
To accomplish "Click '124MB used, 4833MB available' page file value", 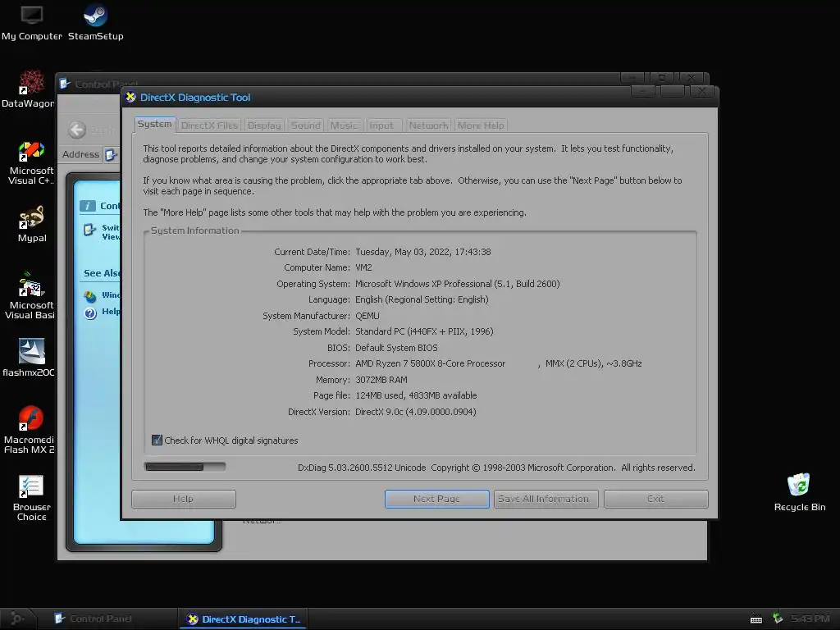I will [x=416, y=396].
